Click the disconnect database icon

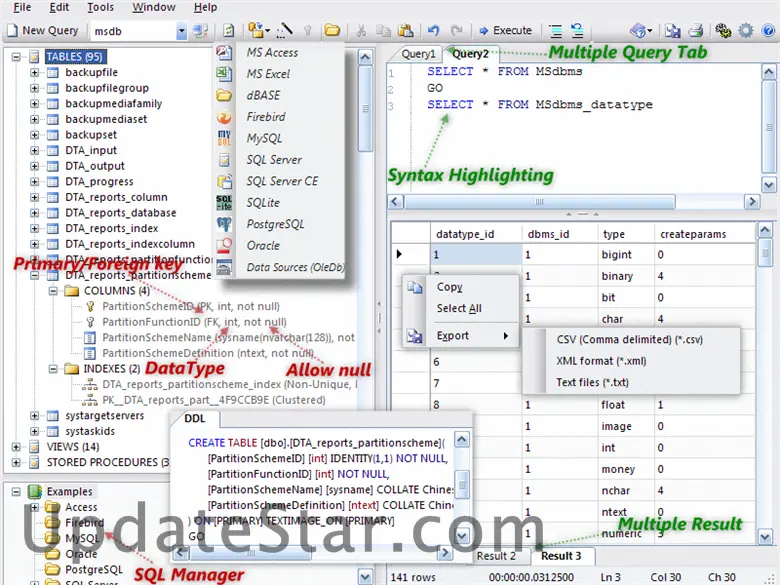201,31
